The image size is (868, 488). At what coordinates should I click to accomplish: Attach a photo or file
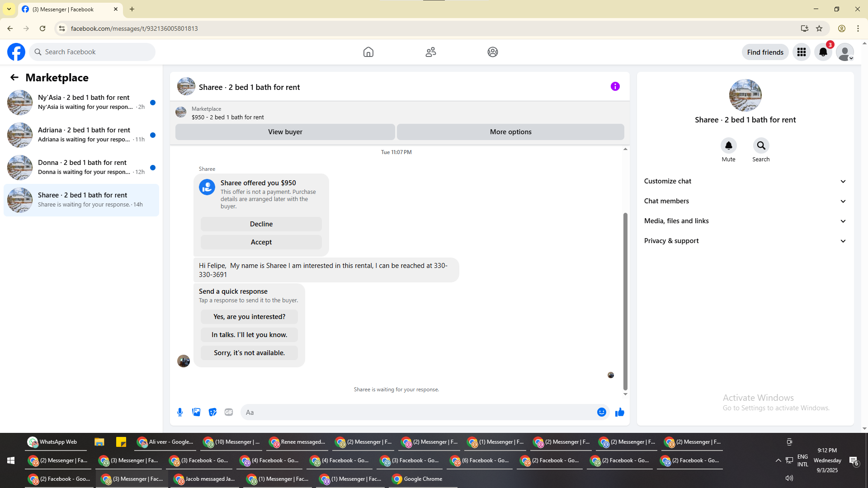[196, 412]
